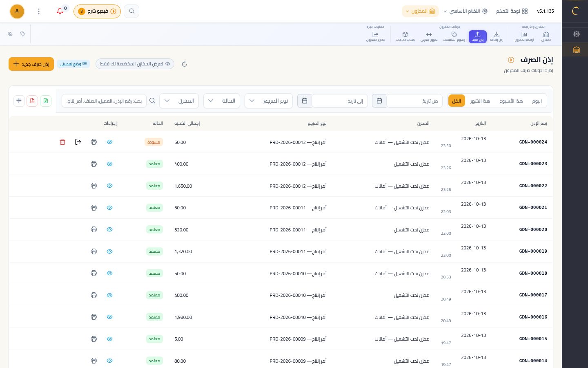Refresh the issue voucher list
The height and width of the screenshot is (368, 588).
[x=184, y=64]
